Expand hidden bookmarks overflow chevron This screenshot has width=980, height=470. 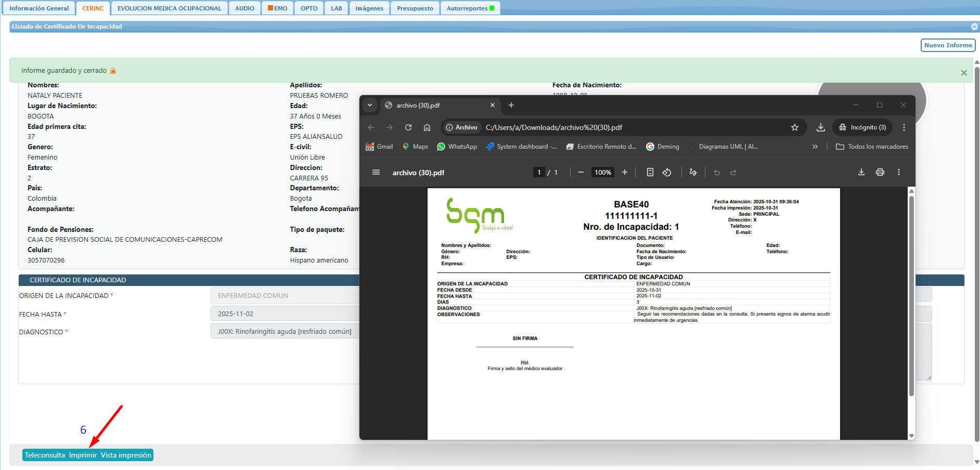pyautogui.click(x=815, y=147)
